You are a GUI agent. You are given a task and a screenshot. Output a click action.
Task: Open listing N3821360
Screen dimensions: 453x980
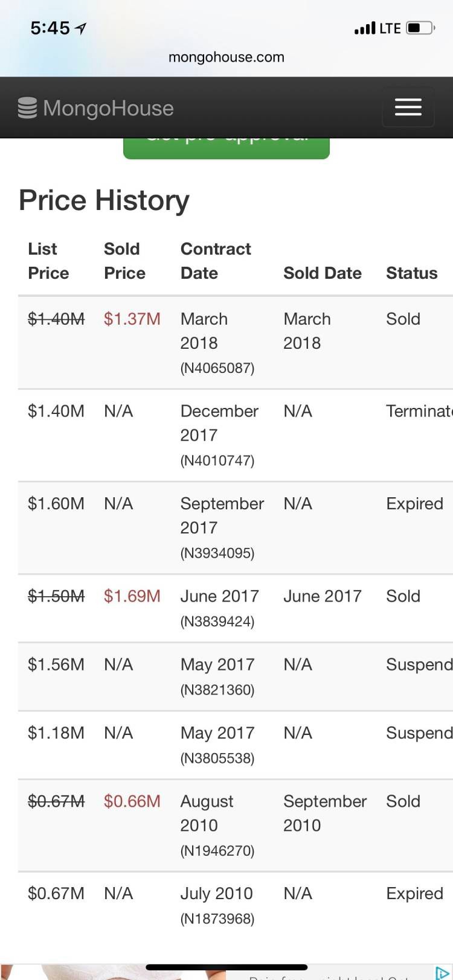(x=217, y=690)
